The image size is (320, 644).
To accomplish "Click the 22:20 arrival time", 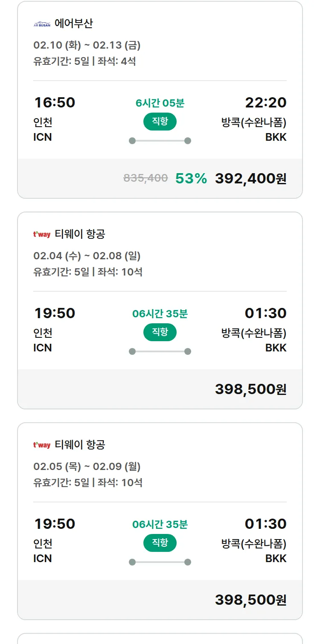I will (x=265, y=102).
